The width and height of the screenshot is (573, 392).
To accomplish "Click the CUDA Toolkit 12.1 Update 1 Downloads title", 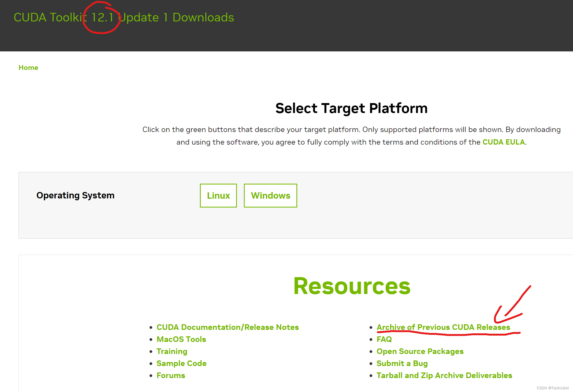I will (124, 17).
